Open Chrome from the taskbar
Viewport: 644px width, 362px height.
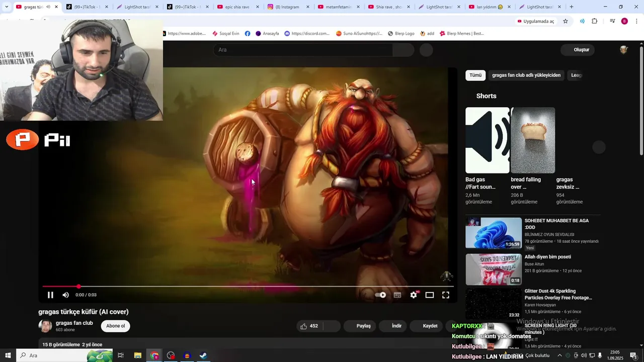coord(154,355)
